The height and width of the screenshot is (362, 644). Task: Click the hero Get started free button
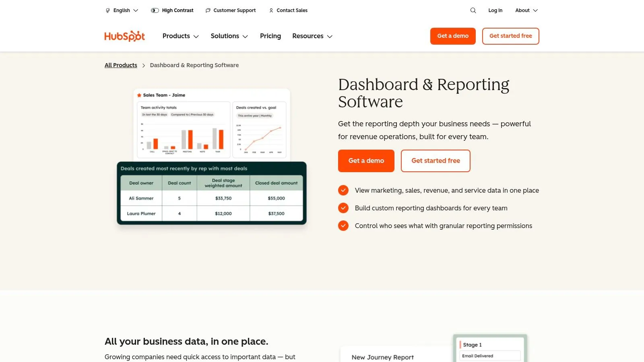click(x=436, y=161)
